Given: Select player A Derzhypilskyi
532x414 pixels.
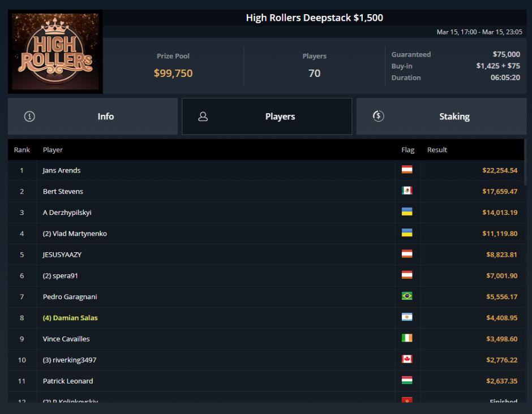Looking at the screenshot, I should [x=67, y=213].
